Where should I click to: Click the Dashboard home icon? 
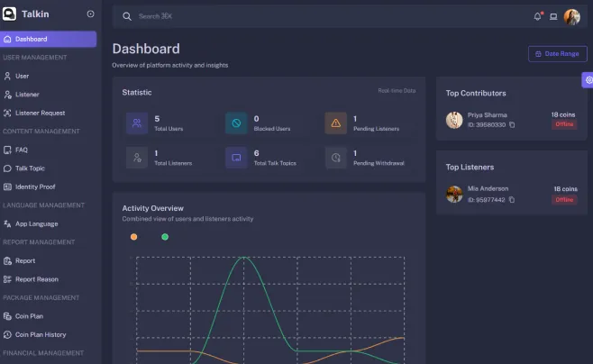(7, 40)
